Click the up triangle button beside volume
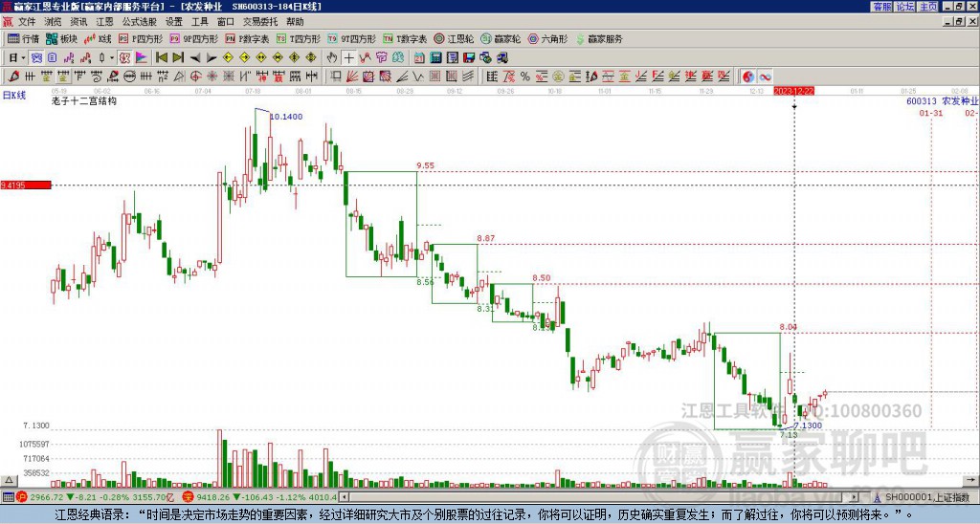 8,480
